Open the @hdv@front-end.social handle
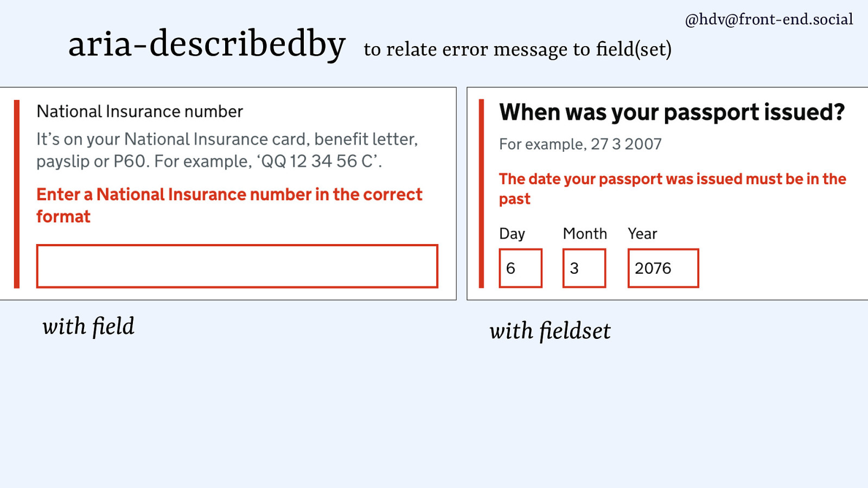This screenshot has width=868, height=488. 769,20
